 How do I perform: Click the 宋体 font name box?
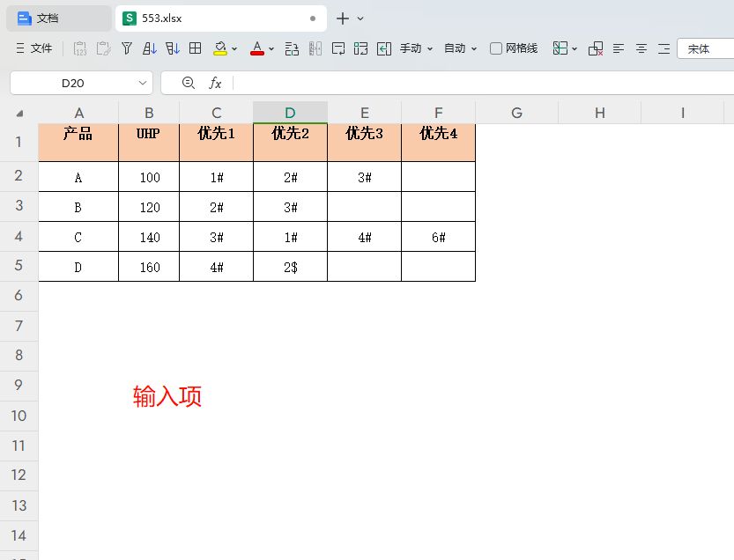coord(706,48)
